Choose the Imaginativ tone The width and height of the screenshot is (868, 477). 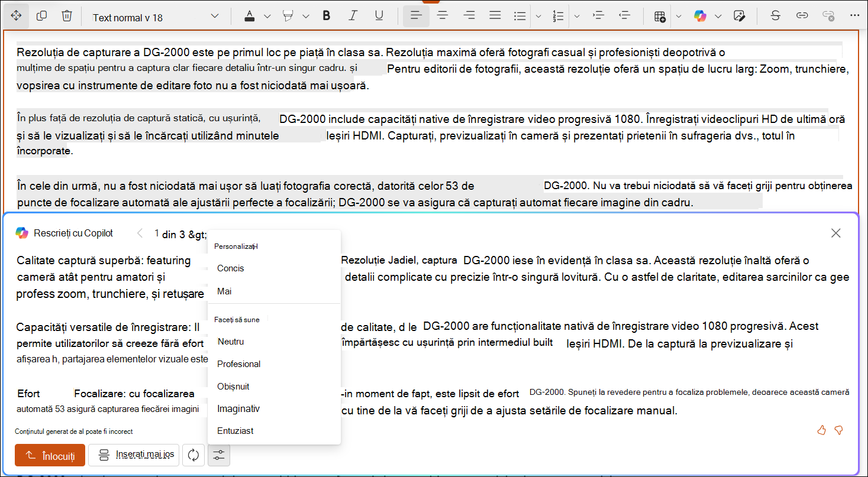pyautogui.click(x=238, y=408)
